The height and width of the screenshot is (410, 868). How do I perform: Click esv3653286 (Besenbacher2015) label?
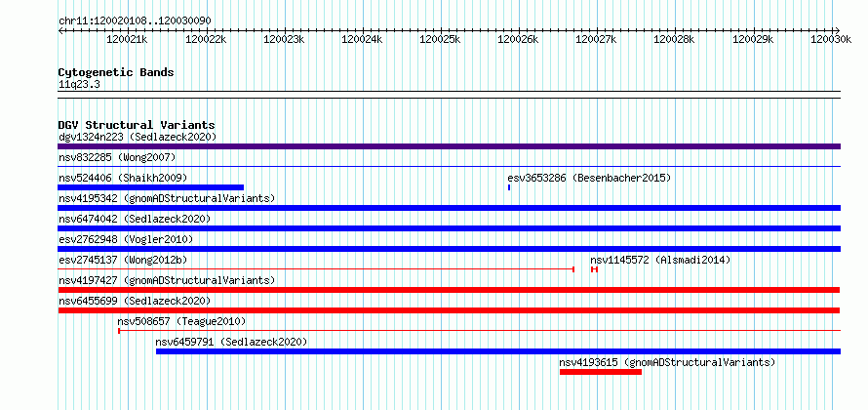click(x=589, y=178)
